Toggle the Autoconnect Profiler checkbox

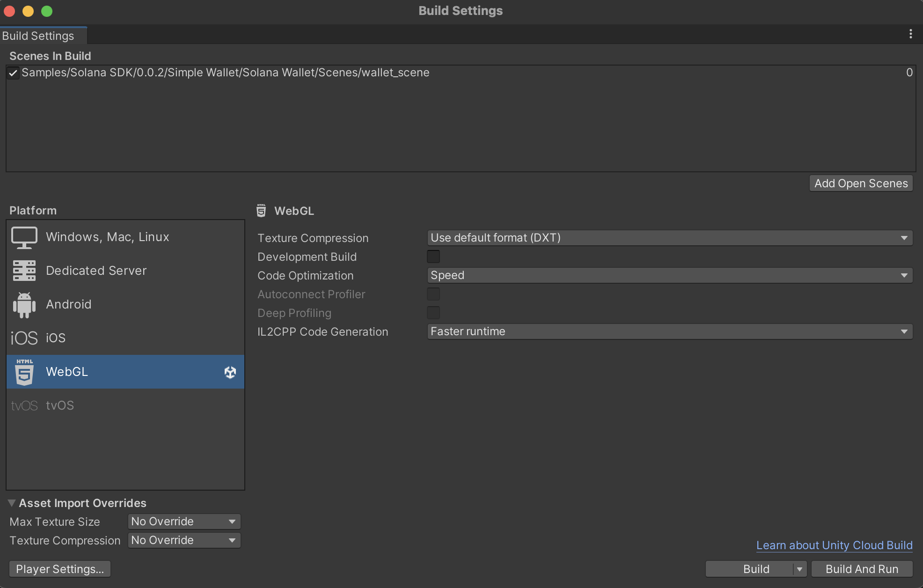433,294
